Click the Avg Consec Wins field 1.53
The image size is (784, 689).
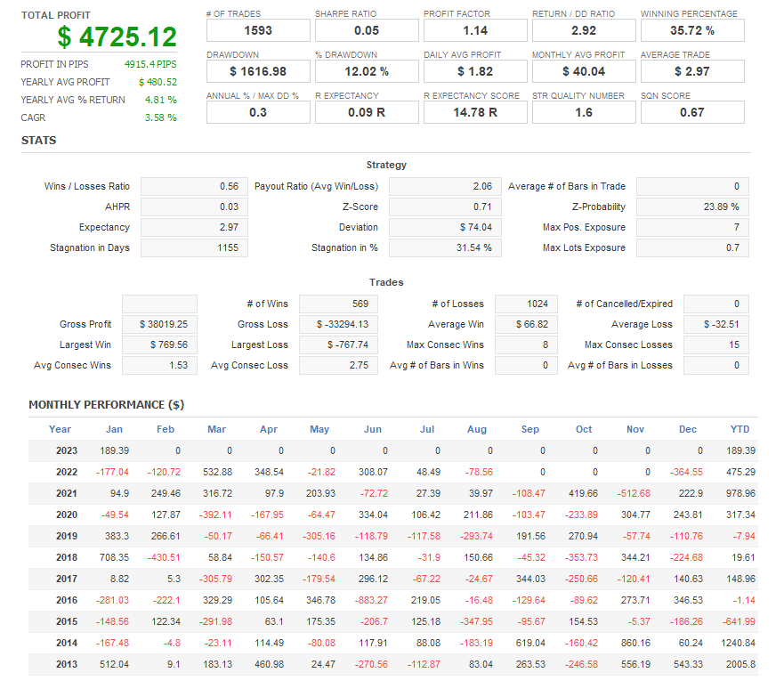click(159, 366)
